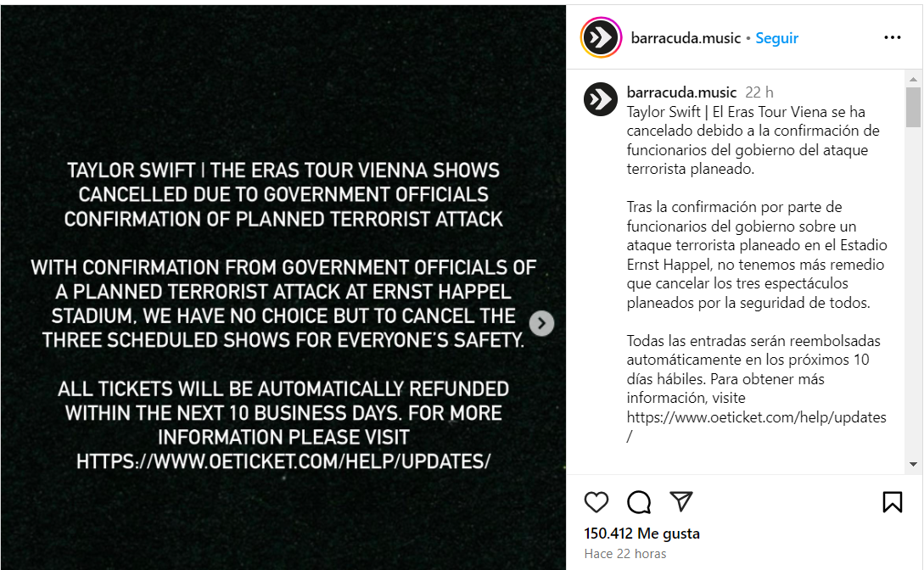Save the post with the bookmark icon

(x=893, y=502)
